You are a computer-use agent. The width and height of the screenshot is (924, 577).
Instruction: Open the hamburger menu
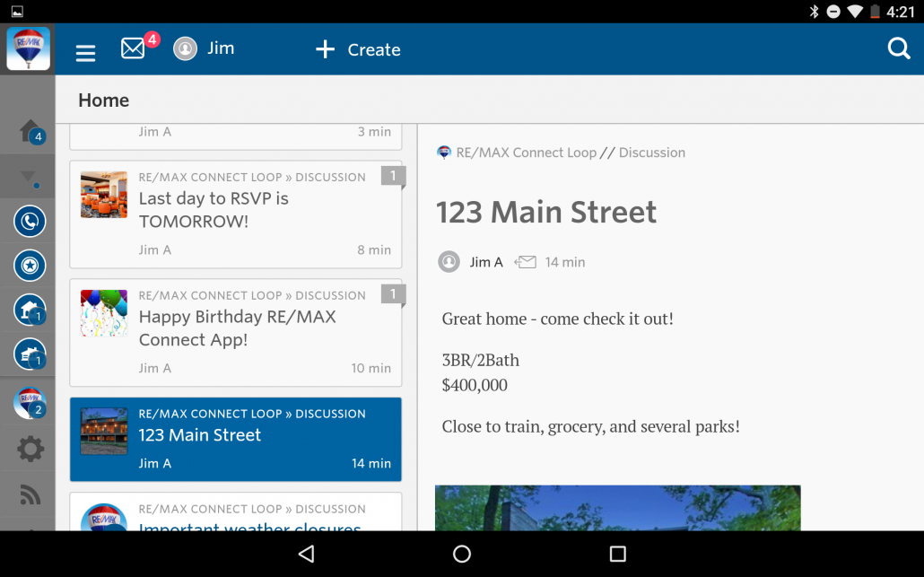tap(85, 54)
